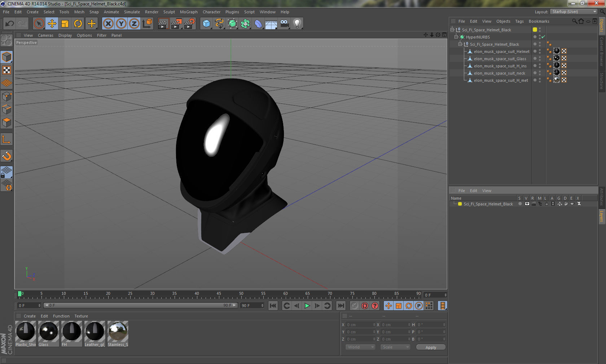Go to start of animation
606x364 pixels.
(x=273, y=306)
